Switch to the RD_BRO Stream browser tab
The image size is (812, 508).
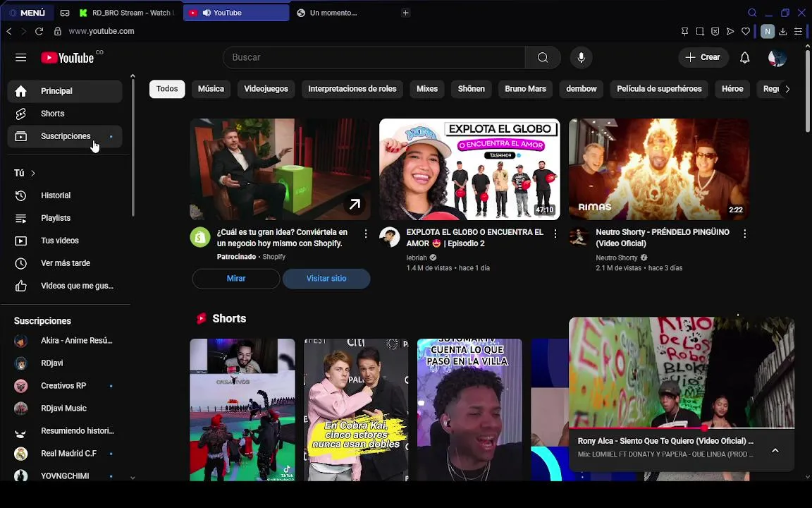pyautogui.click(x=128, y=13)
